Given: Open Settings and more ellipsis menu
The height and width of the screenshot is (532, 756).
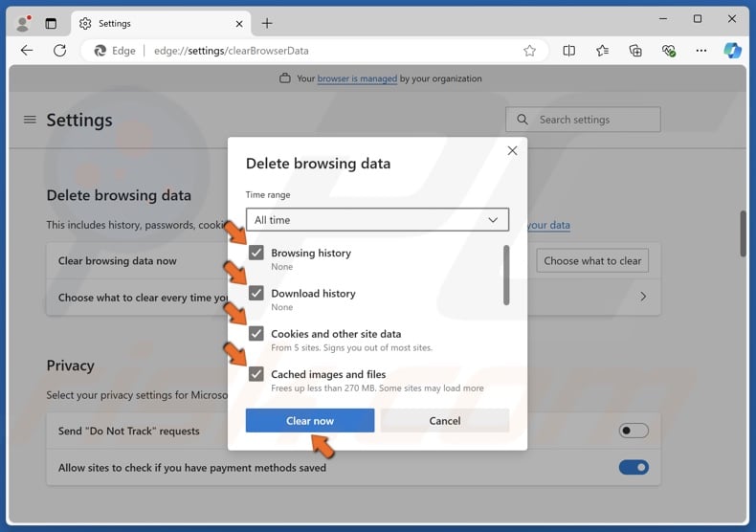Looking at the screenshot, I should [x=701, y=51].
